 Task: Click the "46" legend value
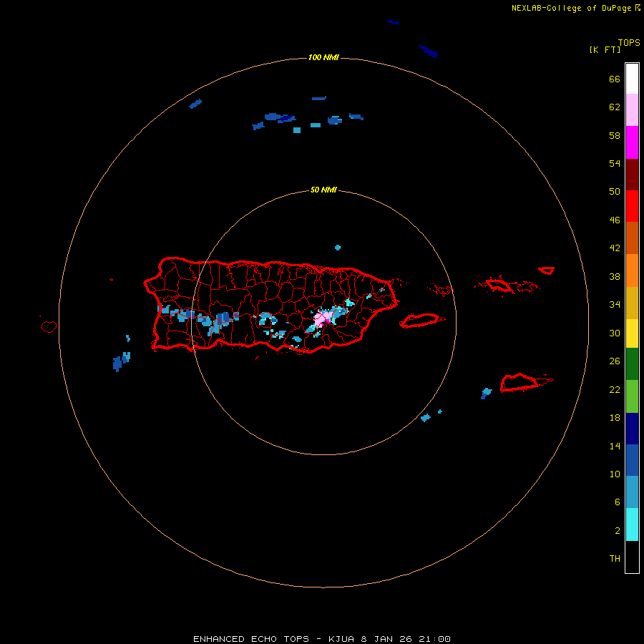pyautogui.click(x=615, y=220)
